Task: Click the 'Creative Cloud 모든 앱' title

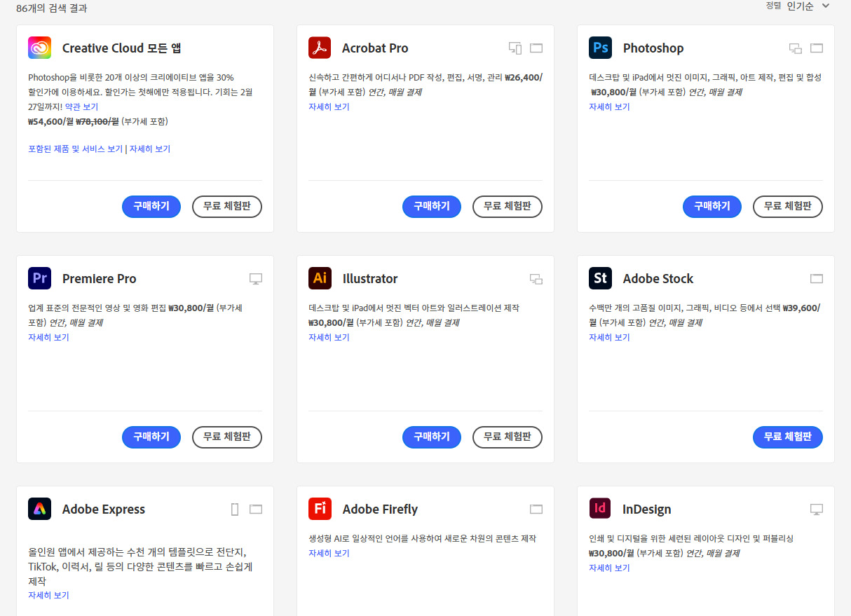Action: [122, 48]
